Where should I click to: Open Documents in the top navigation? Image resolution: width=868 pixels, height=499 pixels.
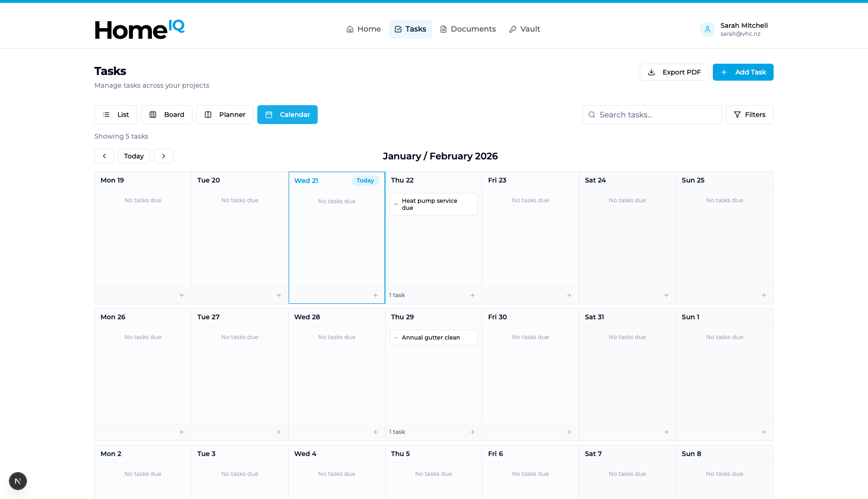point(467,29)
